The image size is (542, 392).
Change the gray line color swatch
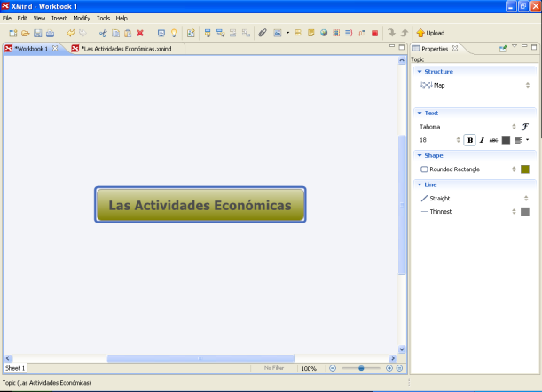[x=525, y=212]
